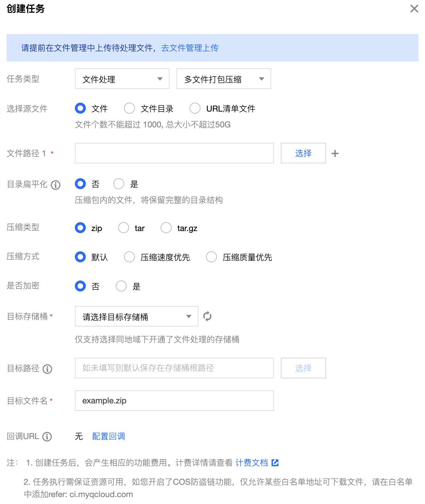This screenshot has height=504, width=425.
Task: Choose tar.gz compression type
Action: pyautogui.click(x=166, y=228)
